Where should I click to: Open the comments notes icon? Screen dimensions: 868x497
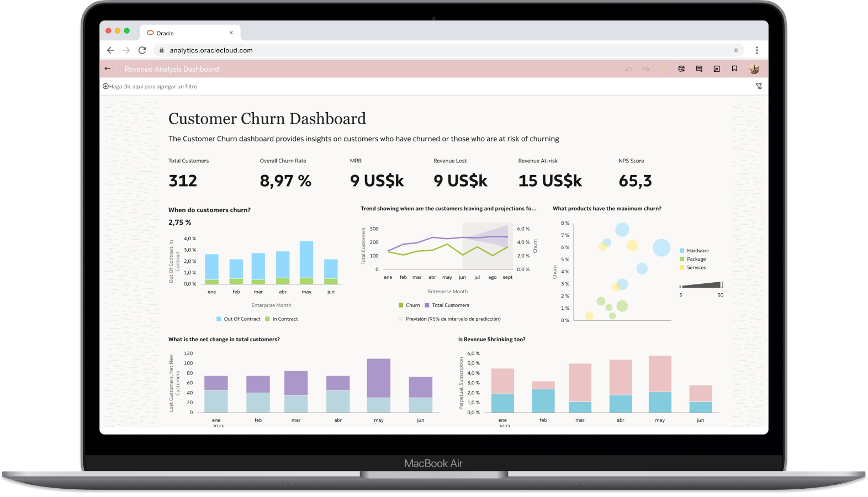(699, 69)
